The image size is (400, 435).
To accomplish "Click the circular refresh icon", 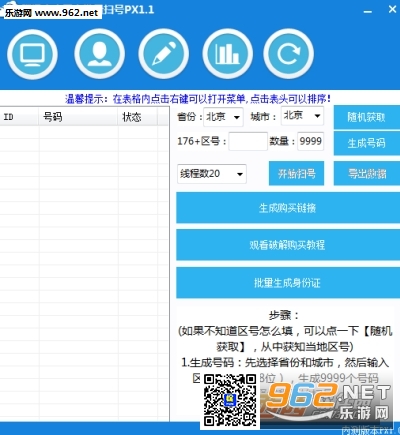I will pos(288,54).
